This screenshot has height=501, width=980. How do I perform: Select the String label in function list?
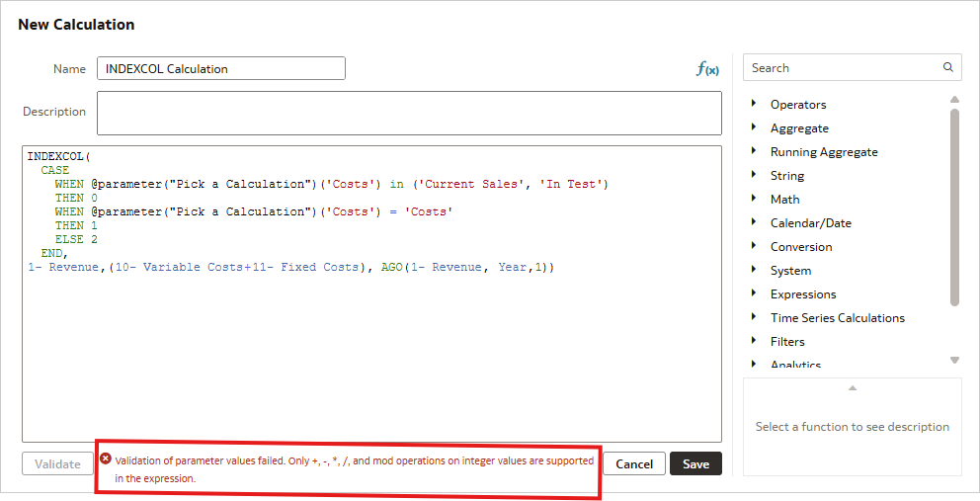(x=787, y=176)
